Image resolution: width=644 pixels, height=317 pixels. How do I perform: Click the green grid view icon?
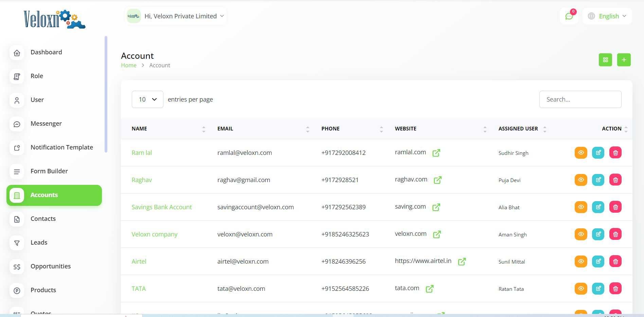[605, 60]
